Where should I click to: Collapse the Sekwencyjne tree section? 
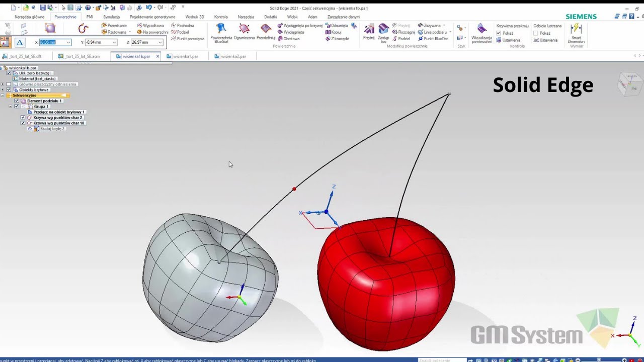click(x=3, y=95)
